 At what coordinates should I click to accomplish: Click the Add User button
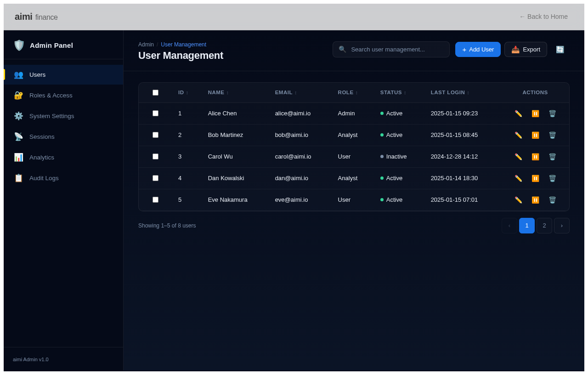478,50
